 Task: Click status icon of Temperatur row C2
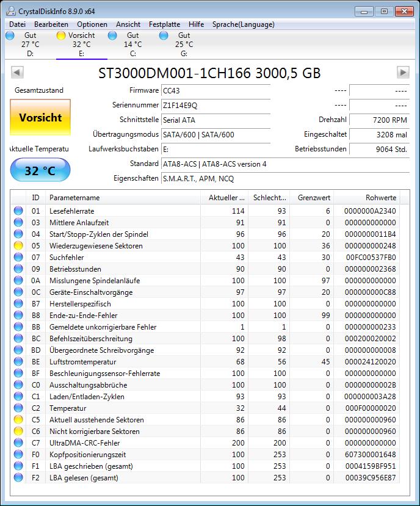(18, 408)
